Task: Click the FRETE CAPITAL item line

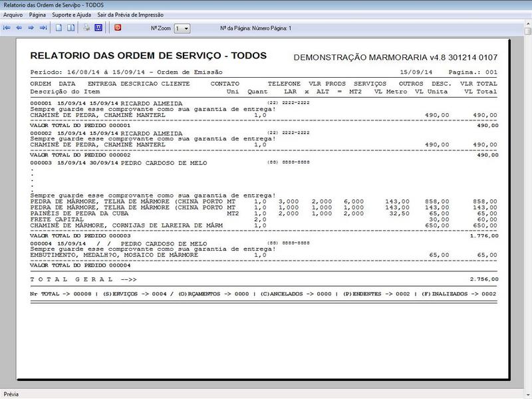Action: point(263,219)
